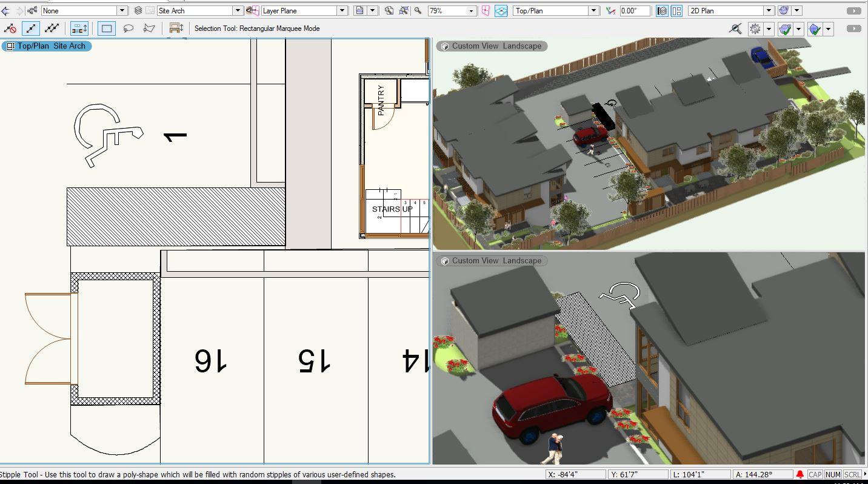The width and height of the screenshot is (868, 484).
Task: Toggle the multiple view panes button
Action: click(677, 11)
